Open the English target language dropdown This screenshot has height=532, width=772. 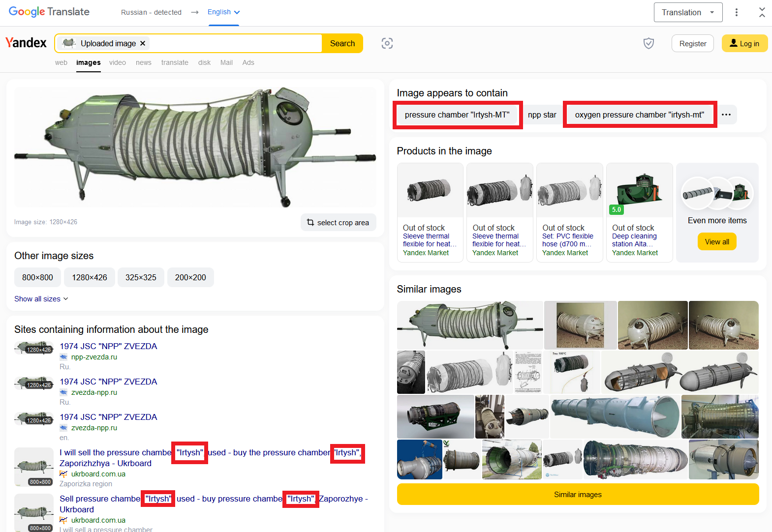(x=223, y=12)
